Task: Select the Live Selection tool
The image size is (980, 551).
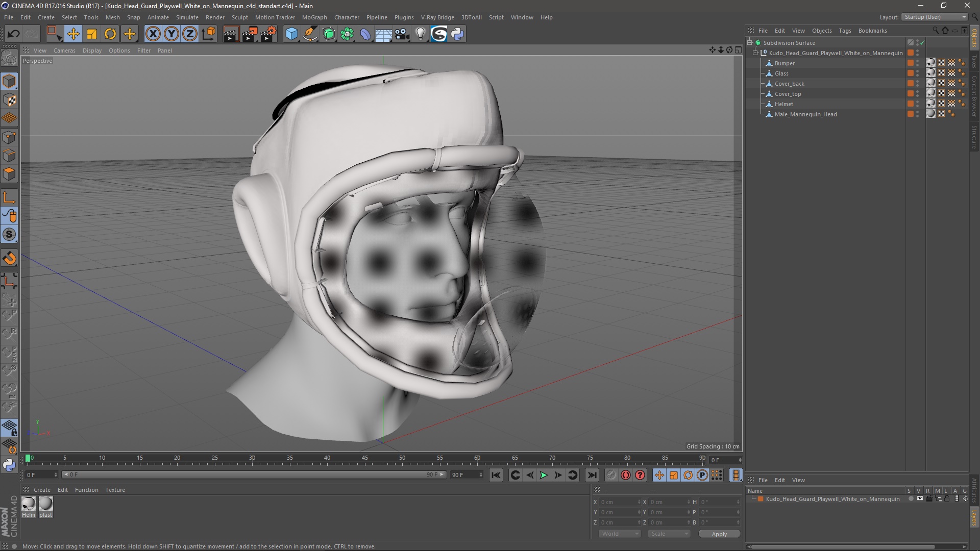Action: (x=54, y=34)
